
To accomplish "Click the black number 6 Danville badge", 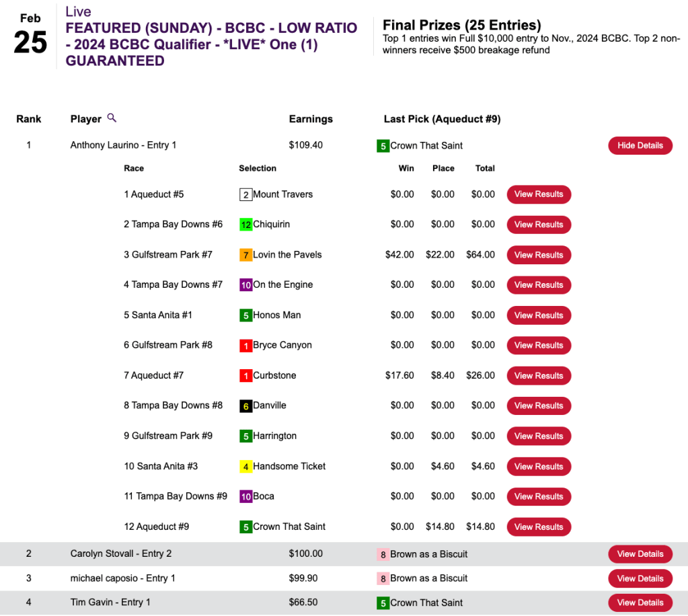I will click(245, 406).
